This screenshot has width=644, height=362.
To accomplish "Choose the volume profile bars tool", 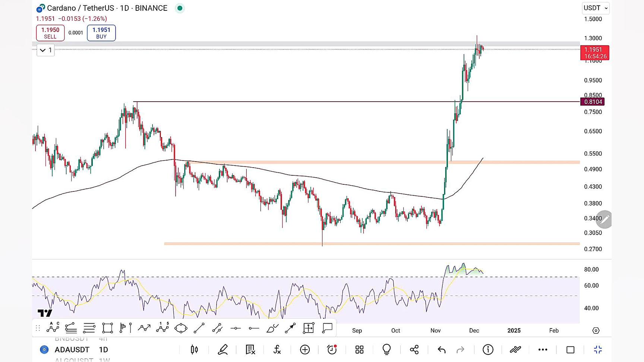I will (126, 328).
